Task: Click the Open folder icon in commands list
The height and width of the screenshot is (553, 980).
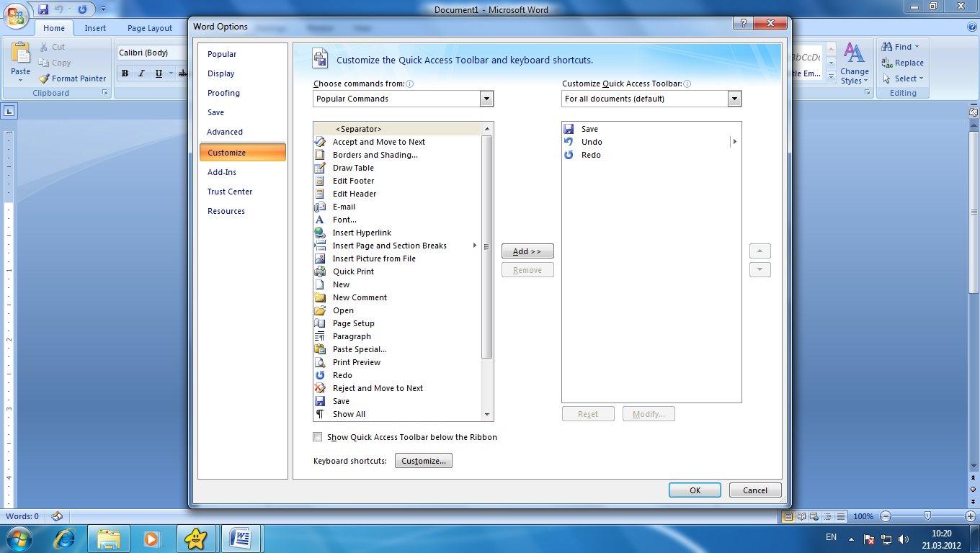Action: tap(320, 310)
